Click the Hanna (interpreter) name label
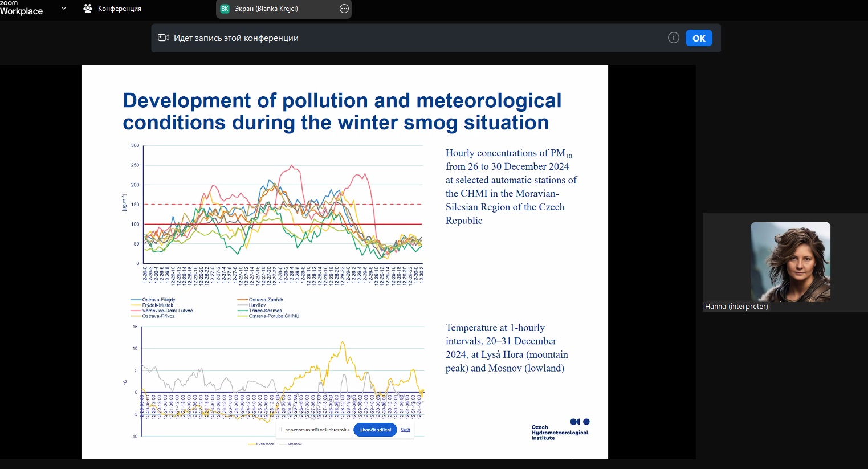Screen dimensions: 868x469 (x=736, y=307)
